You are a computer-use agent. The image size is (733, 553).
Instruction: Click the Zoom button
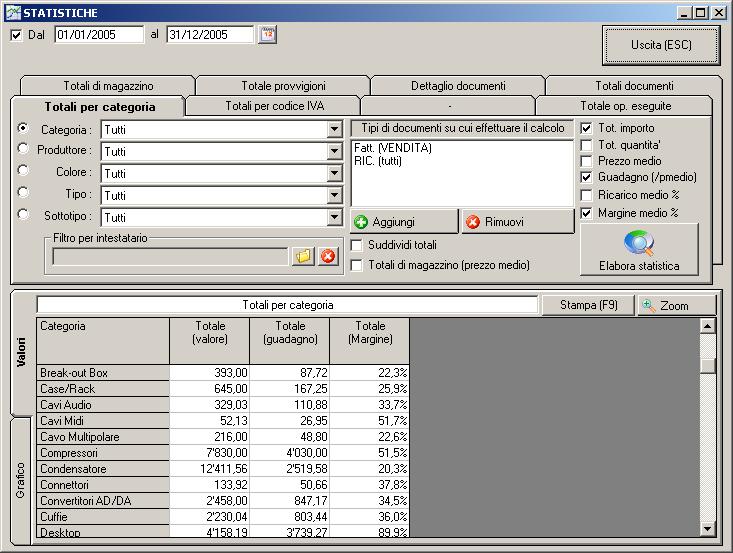coord(676,305)
